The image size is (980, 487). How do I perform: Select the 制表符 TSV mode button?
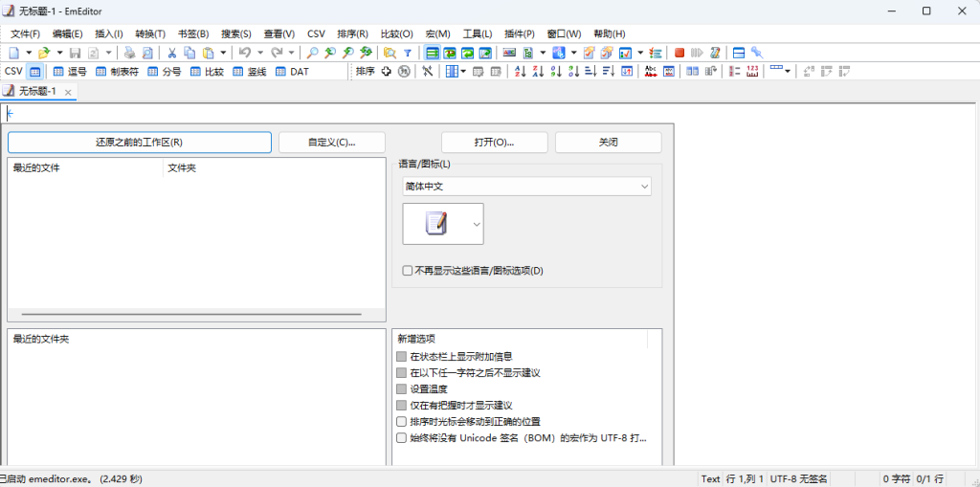[x=118, y=71]
